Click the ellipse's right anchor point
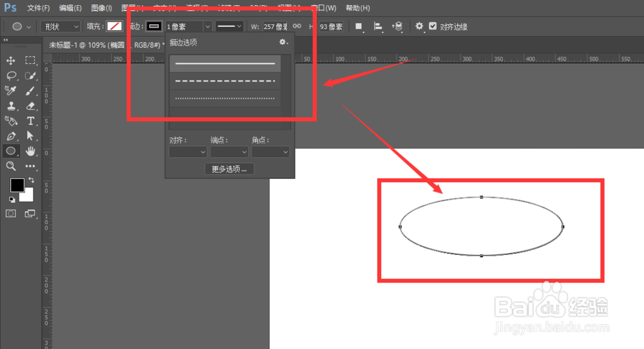Image resolution: width=644 pixels, height=349 pixels. click(x=563, y=227)
